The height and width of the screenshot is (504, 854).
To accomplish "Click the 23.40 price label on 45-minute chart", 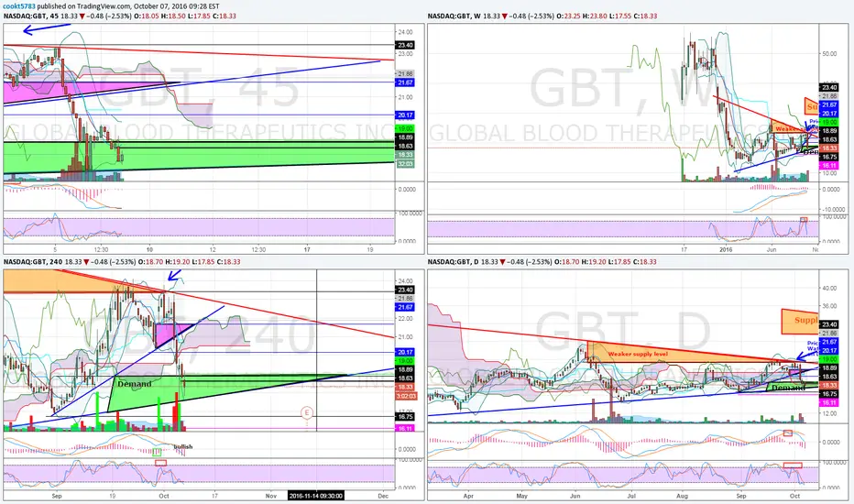I will [405, 45].
